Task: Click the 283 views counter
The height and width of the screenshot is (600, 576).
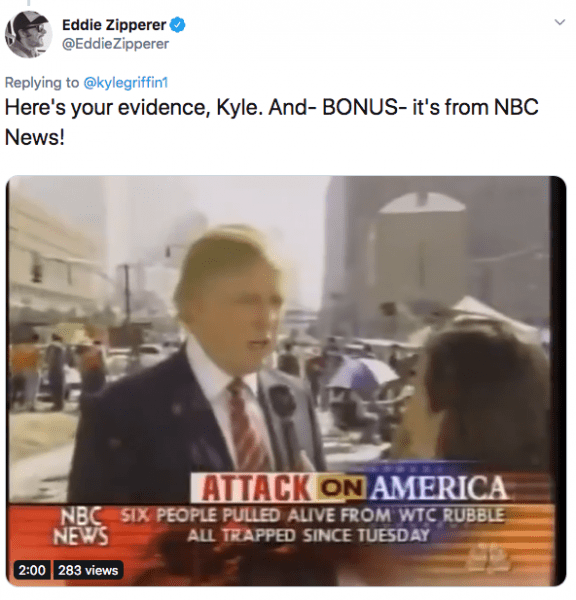Action: tap(88, 570)
